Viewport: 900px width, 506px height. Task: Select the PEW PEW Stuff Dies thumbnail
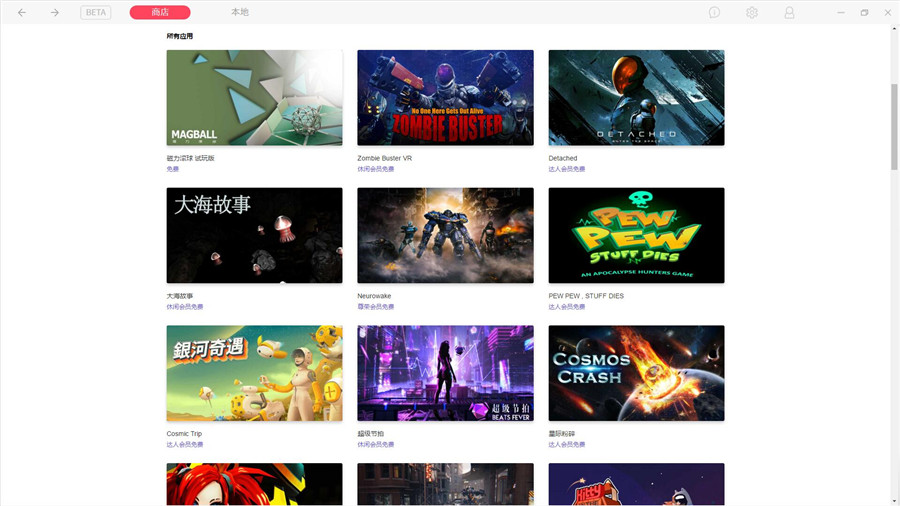[636, 235]
